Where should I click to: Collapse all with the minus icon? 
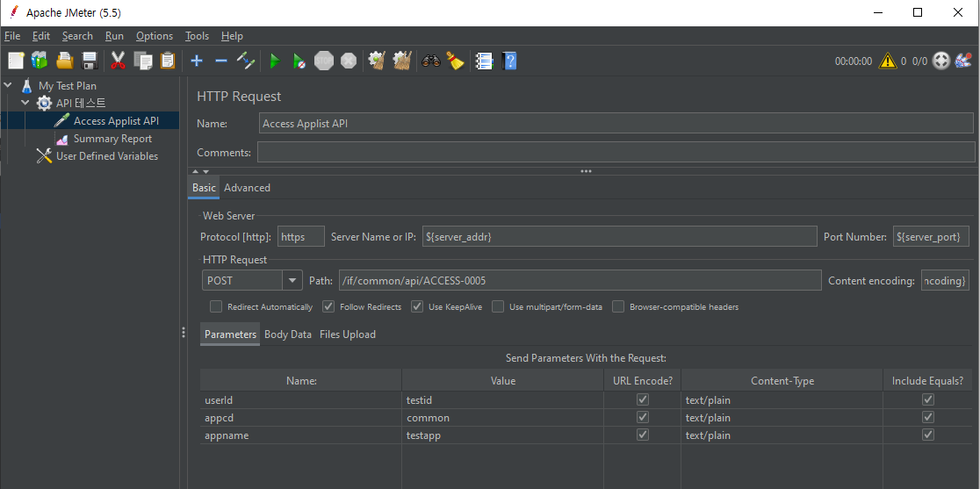(x=220, y=61)
